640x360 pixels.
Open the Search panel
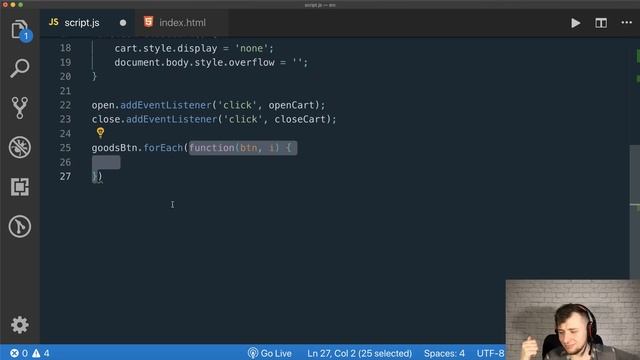click(x=20, y=68)
